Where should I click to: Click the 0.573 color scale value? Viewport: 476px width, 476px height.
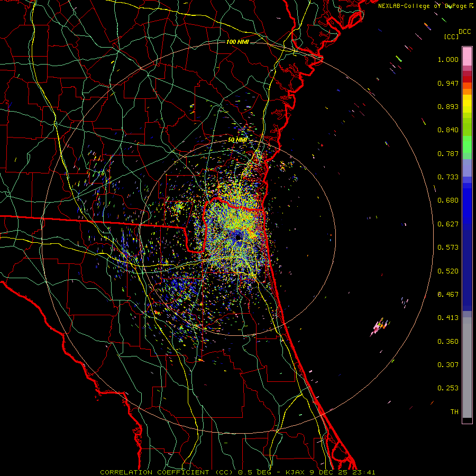click(x=448, y=248)
